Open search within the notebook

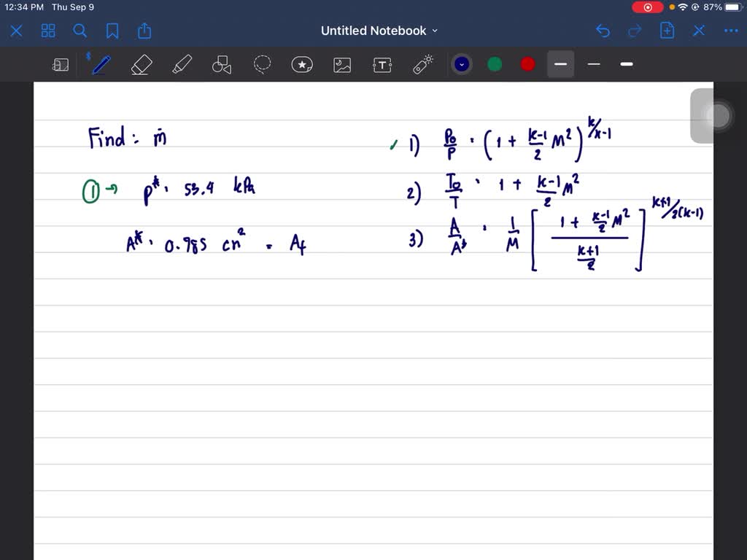tap(80, 31)
